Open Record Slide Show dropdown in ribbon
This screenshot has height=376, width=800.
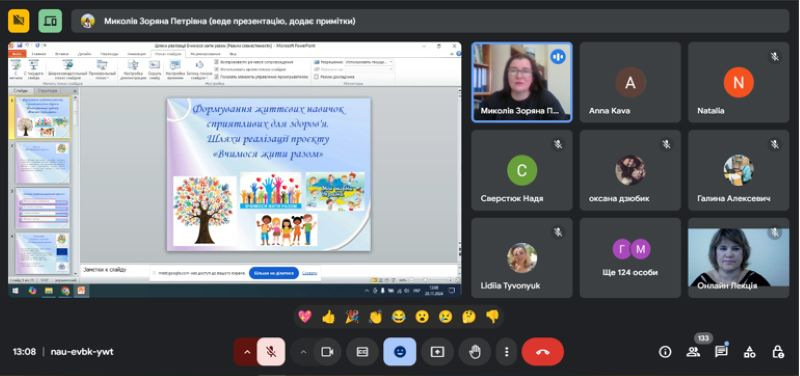(x=199, y=70)
